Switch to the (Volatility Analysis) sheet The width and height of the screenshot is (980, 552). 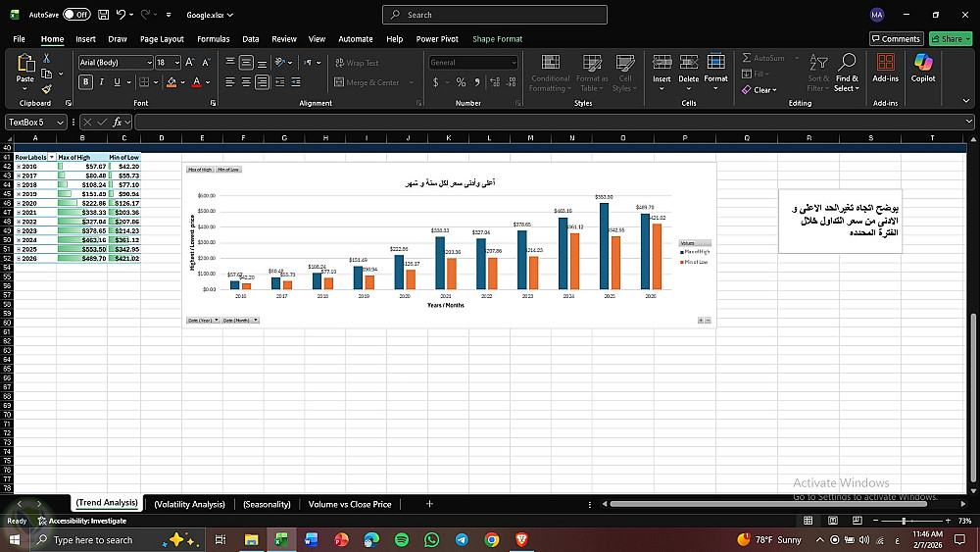189,504
